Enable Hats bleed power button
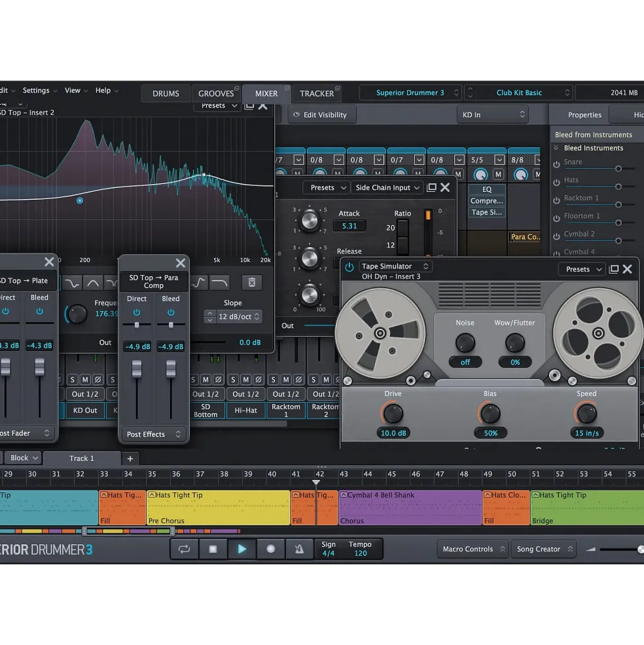The width and height of the screenshot is (644, 645). (x=556, y=182)
